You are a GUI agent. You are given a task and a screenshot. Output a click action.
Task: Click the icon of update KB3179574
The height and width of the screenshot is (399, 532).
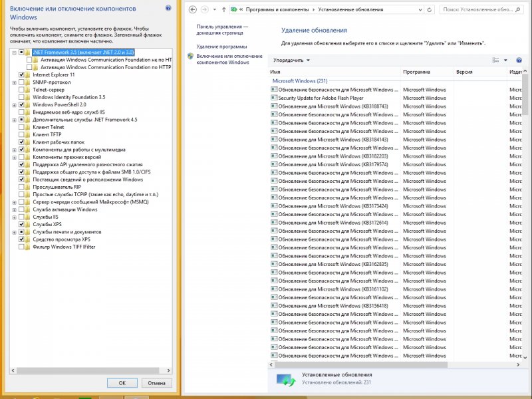pos(274,164)
